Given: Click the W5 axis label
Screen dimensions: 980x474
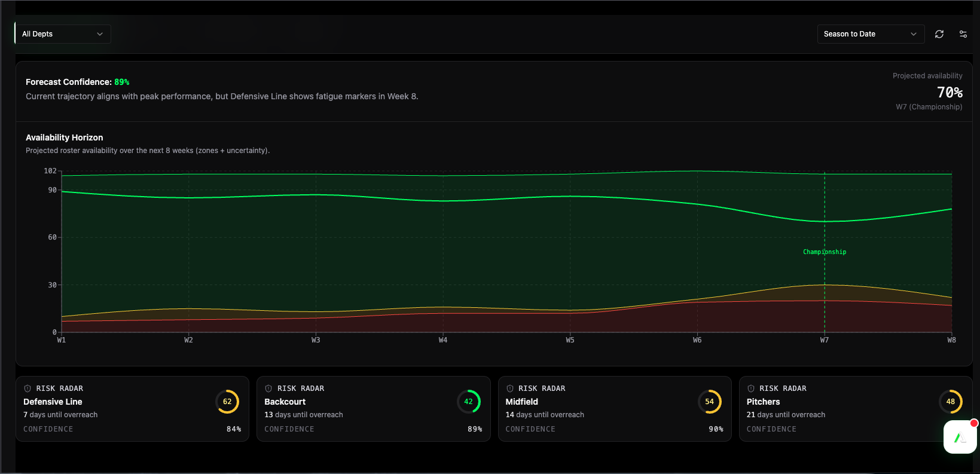Looking at the screenshot, I should [x=570, y=340].
